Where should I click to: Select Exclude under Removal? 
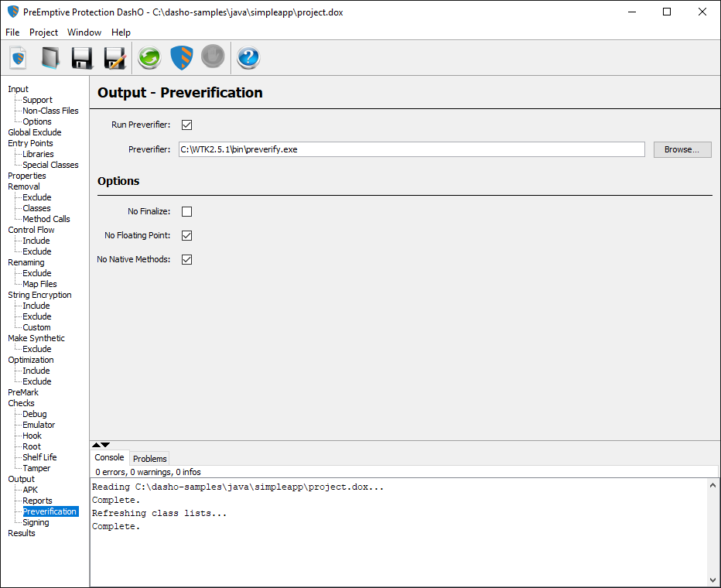(x=37, y=197)
